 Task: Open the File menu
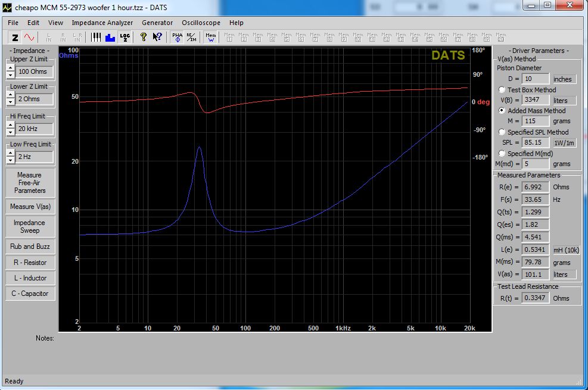coord(13,23)
